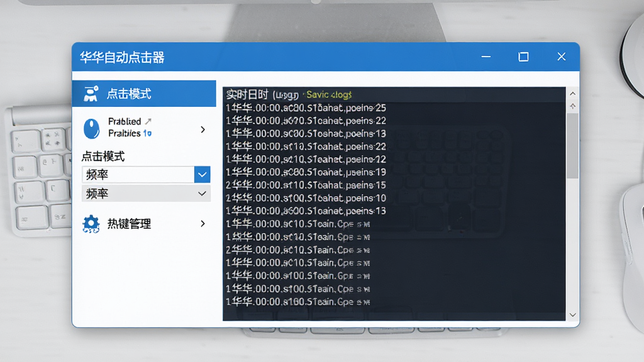Maximize the 华华自动点击器 window

point(523,57)
